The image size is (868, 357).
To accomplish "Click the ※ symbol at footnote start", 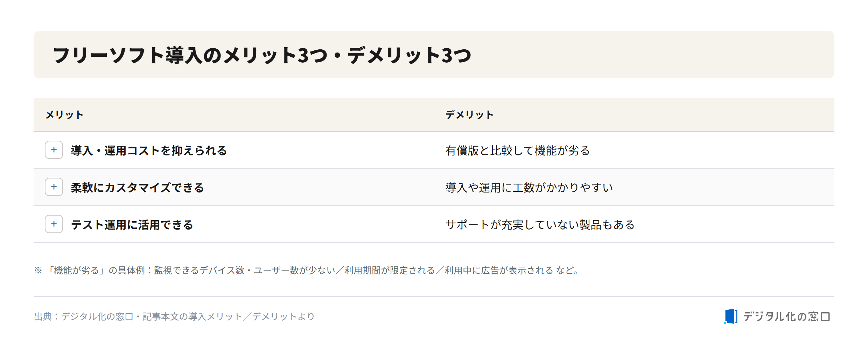I will [38, 270].
